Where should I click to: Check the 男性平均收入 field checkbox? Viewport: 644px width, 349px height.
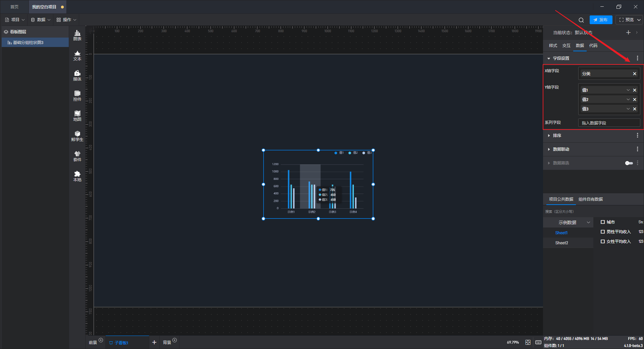[x=603, y=232]
